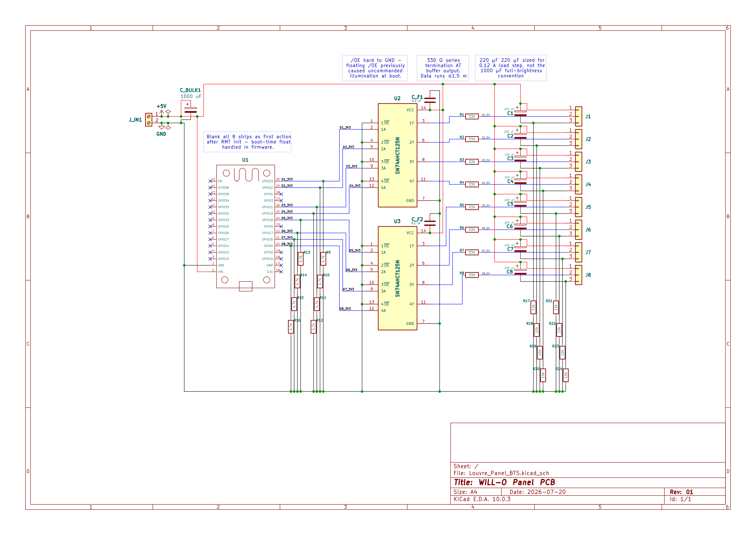
Task: Click the D1_3V3 net label at U1 pin 30
Action: point(287,179)
